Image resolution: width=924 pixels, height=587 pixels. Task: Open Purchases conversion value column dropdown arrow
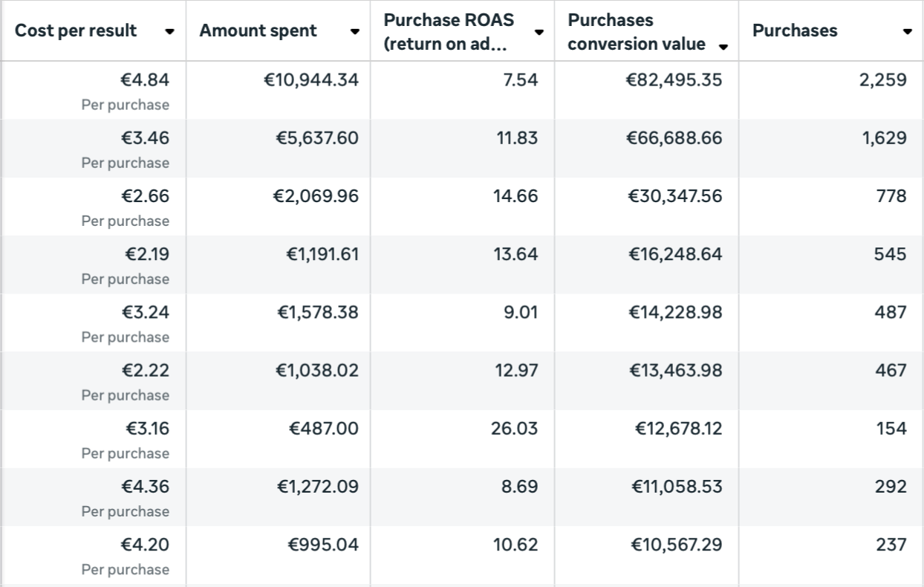723,48
